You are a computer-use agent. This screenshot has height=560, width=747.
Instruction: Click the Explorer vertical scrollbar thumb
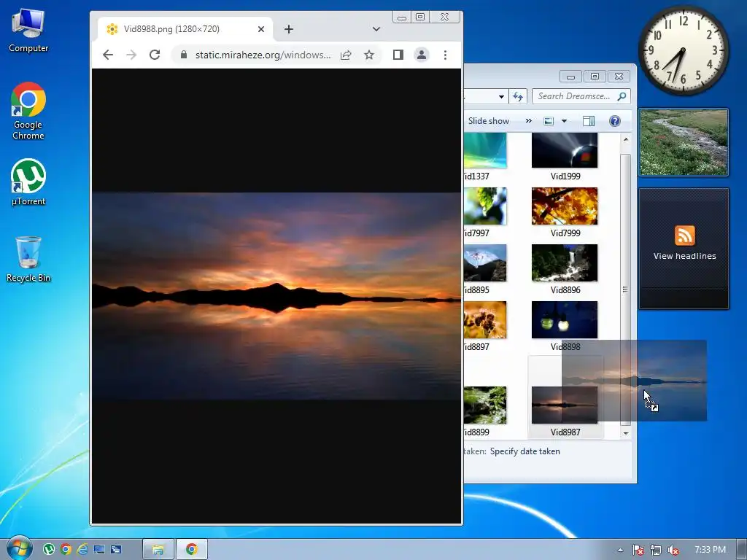[x=625, y=289]
